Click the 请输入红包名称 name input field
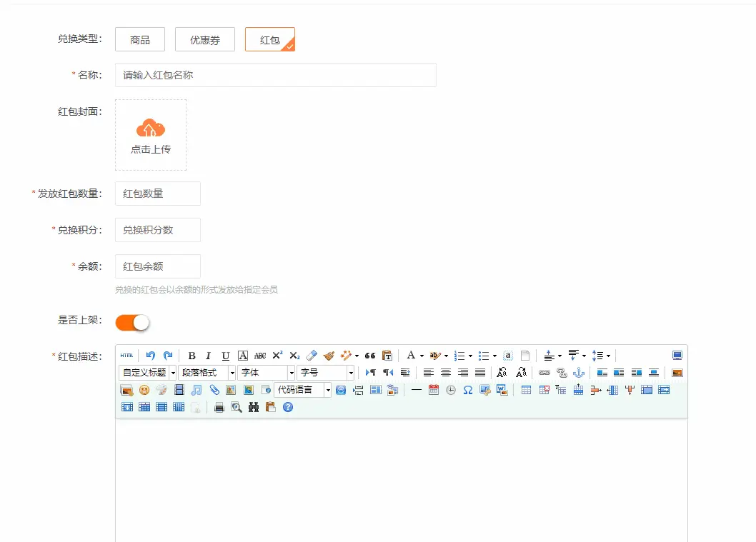 [x=275, y=75]
